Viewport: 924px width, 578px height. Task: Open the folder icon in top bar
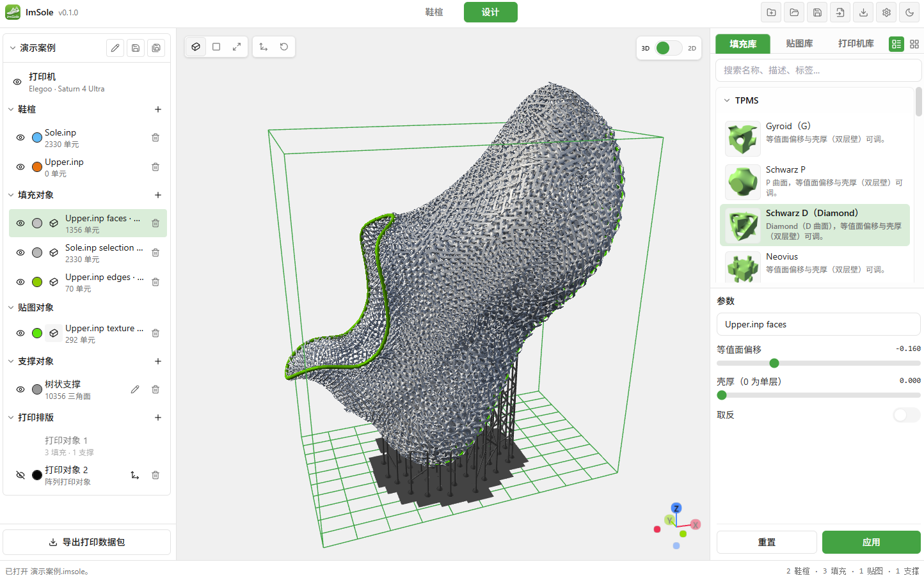pyautogui.click(x=794, y=12)
